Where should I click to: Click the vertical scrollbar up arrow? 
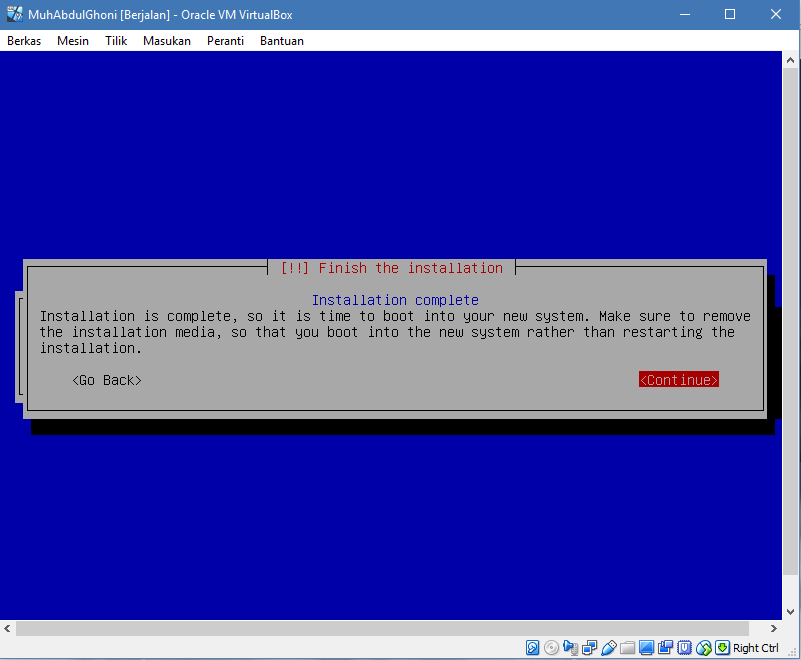[x=790, y=60]
